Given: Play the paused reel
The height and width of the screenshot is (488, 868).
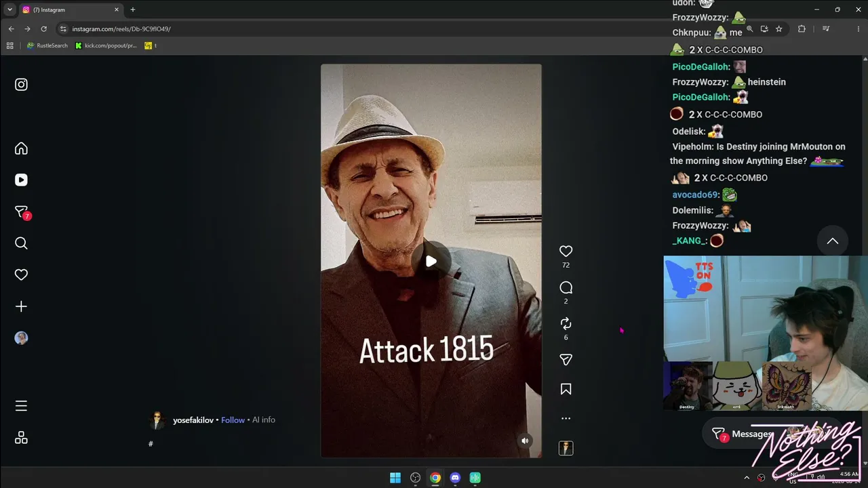Looking at the screenshot, I should pos(431,261).
